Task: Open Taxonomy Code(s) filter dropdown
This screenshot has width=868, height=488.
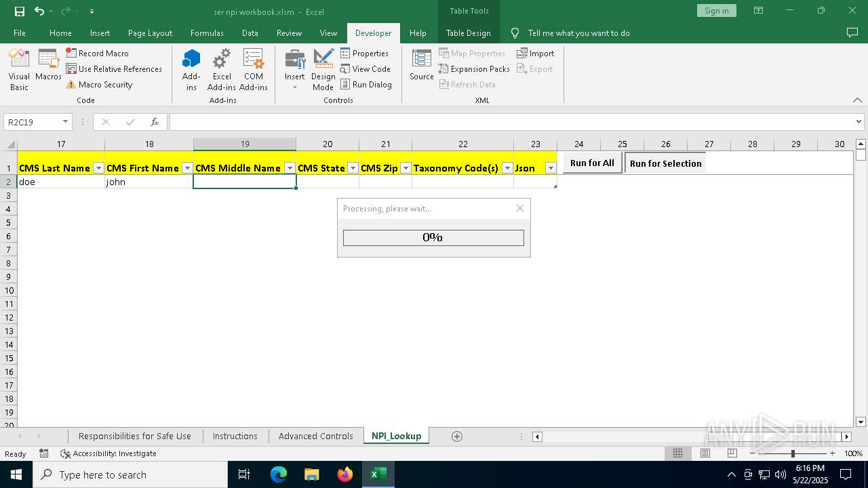Action: click(x=507, y=168)
